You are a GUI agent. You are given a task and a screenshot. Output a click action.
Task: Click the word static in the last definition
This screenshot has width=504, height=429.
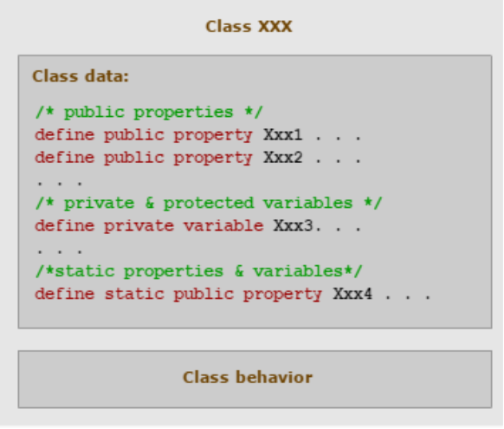(x=134, y=294)
